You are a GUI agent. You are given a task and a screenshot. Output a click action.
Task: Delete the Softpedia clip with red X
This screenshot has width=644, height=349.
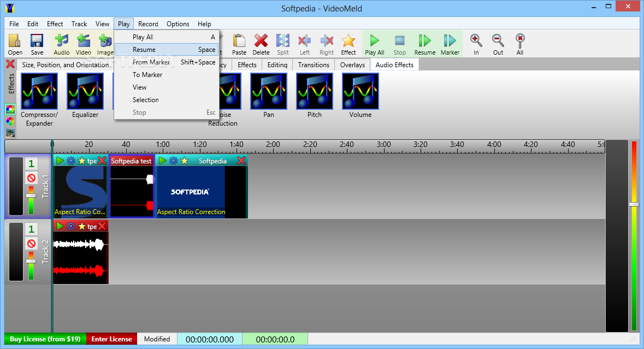coord(241,161)
